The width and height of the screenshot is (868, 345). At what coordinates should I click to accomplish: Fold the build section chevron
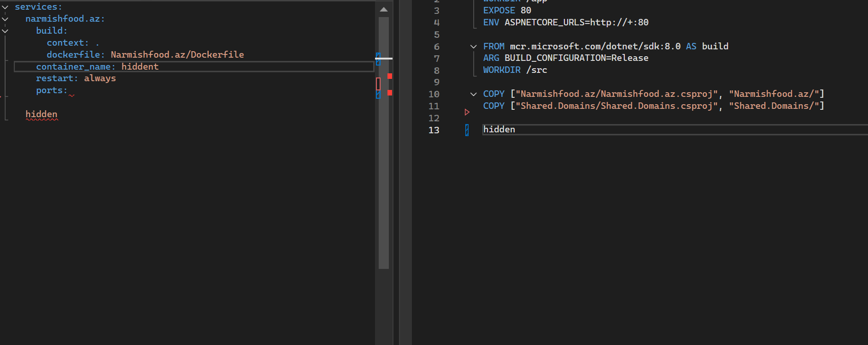tap(5, 31)
